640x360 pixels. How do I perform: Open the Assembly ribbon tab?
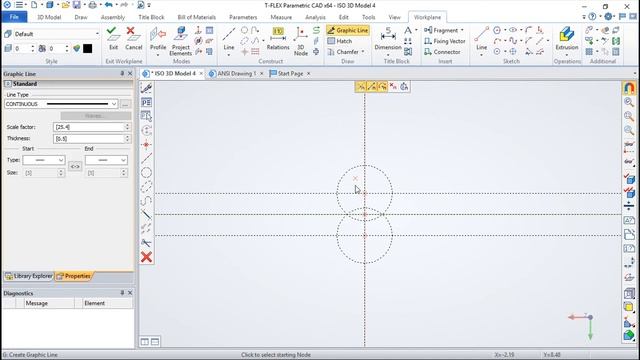[x=113, y=17]
